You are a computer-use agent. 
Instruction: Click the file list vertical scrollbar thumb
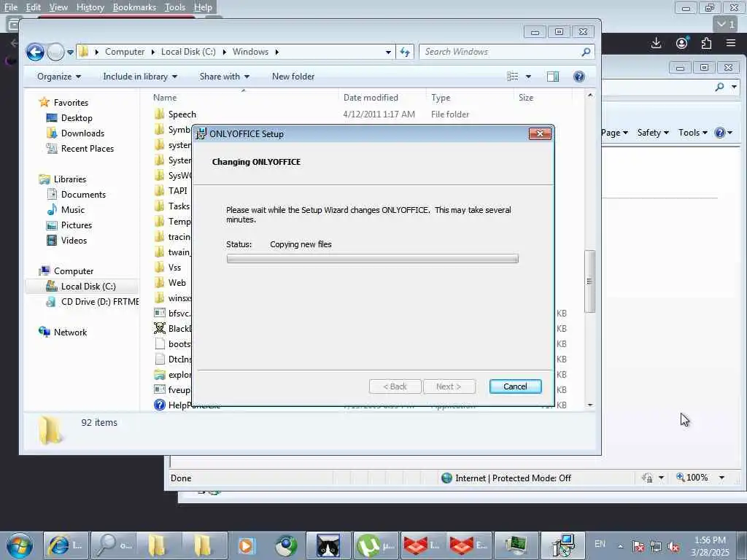(x=589, y=281)
